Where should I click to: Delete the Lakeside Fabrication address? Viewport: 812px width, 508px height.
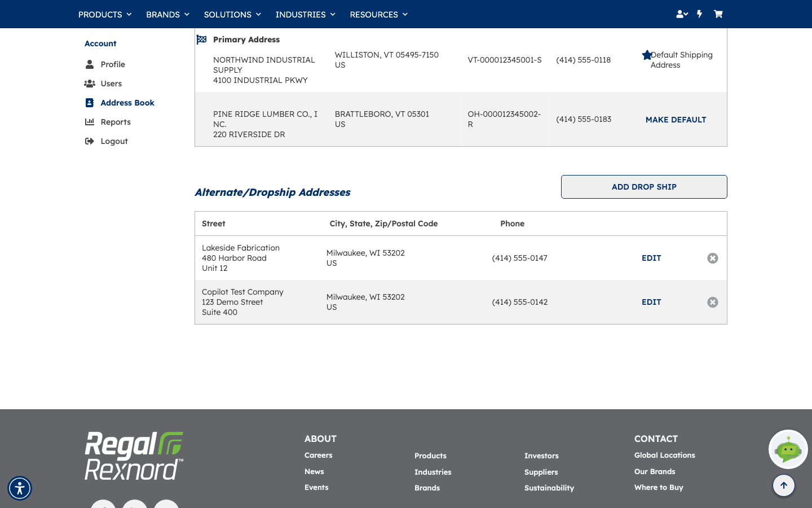point(713,258)
